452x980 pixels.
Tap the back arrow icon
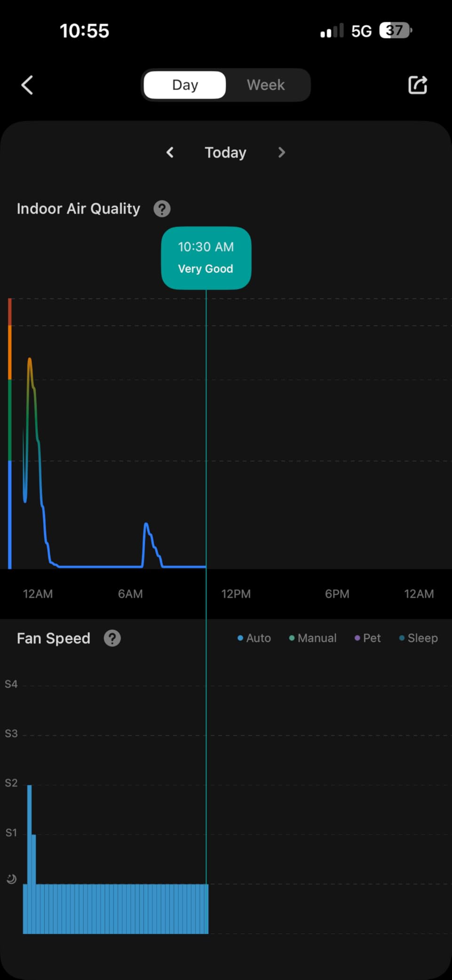point(27,85)
